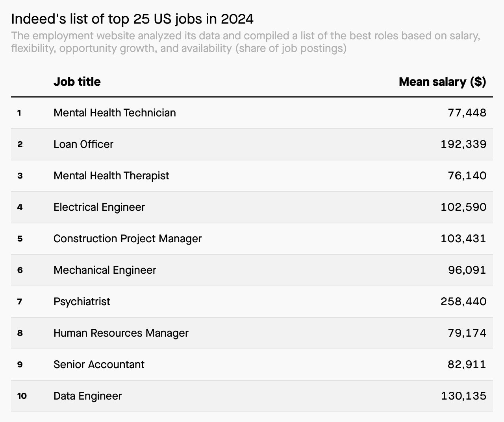Click the salary value 258,440
Viewport: 504px width, 422px height.
click(463, 302)
